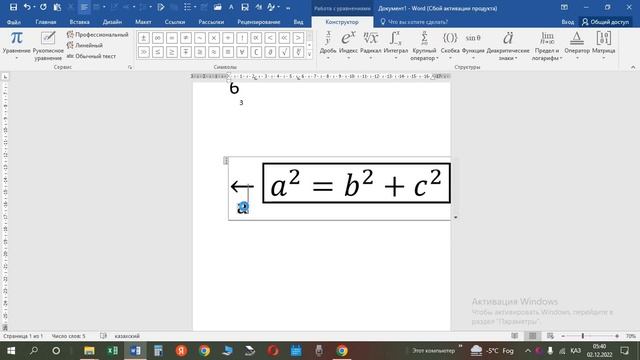Insert the proportional-to ∝ symbol
Screen dimensions: 640x360
coord(256,38)
